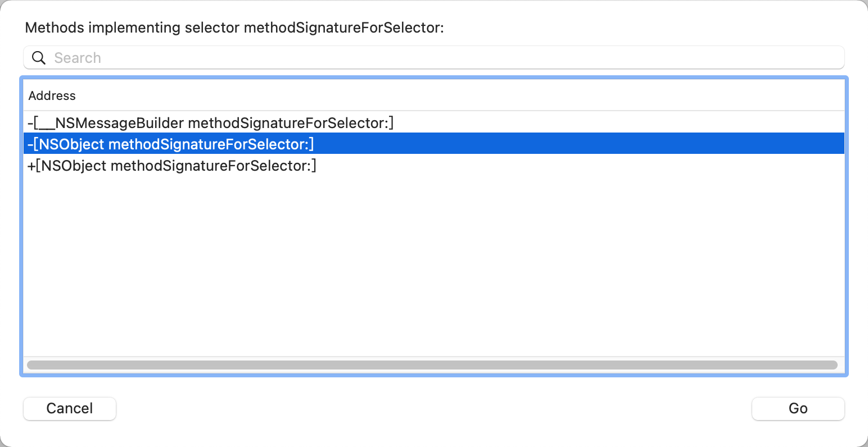Click the magnifying glass search icon
The image size is (868, 447).
pyautogui.click(x=38, y=58)
